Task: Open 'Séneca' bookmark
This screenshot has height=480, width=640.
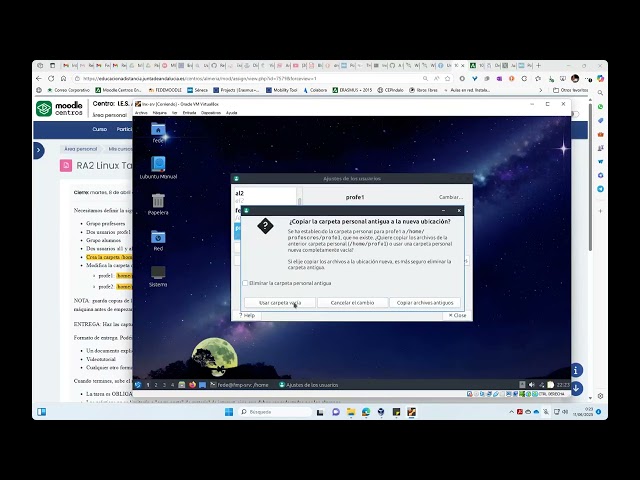Action: tap(198, 90)
